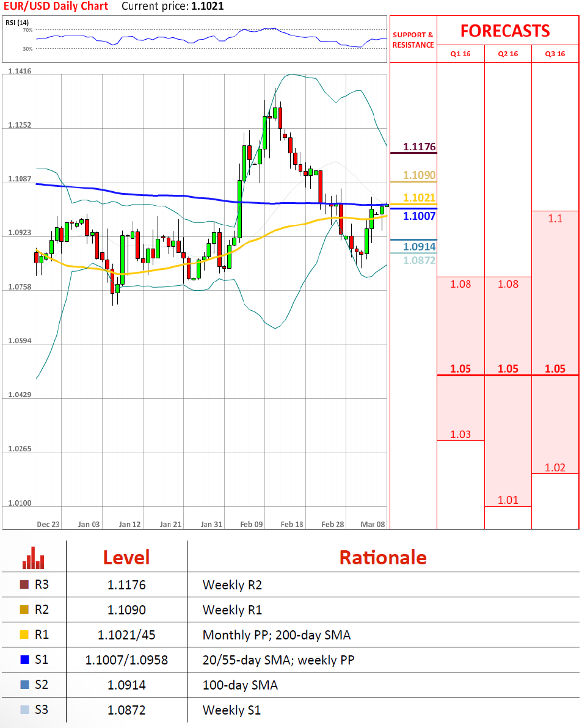Screen dimensions: 582x728
Task: Select the Q2 16 forecast column header
Action: tap(507, 54)
